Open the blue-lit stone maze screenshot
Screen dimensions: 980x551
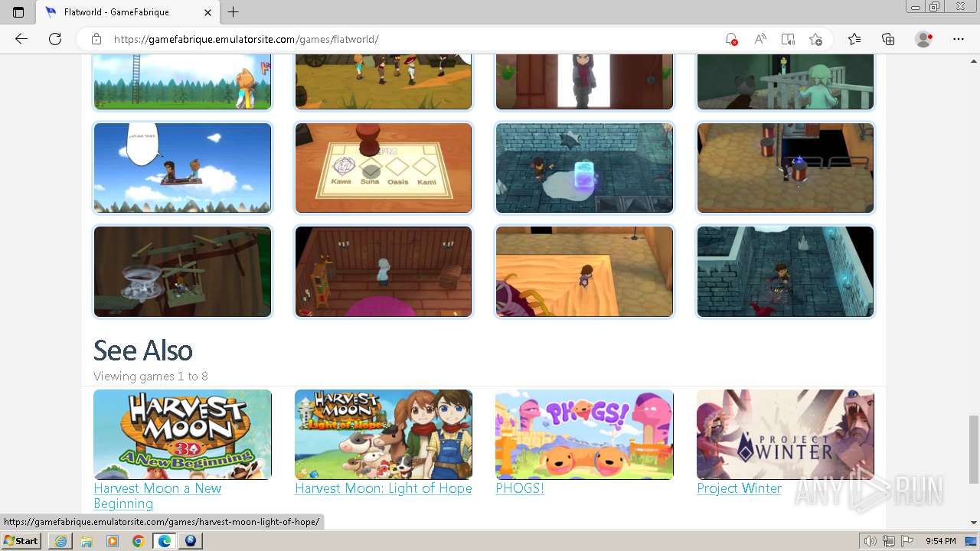tap(786, 271)
